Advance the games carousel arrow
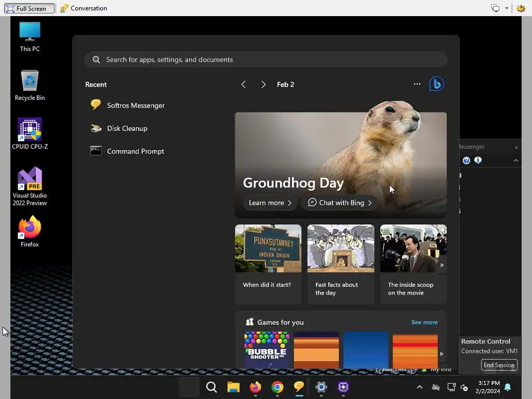Image resolution: width=532 pixels, height=399 pixels. point(442,354)
